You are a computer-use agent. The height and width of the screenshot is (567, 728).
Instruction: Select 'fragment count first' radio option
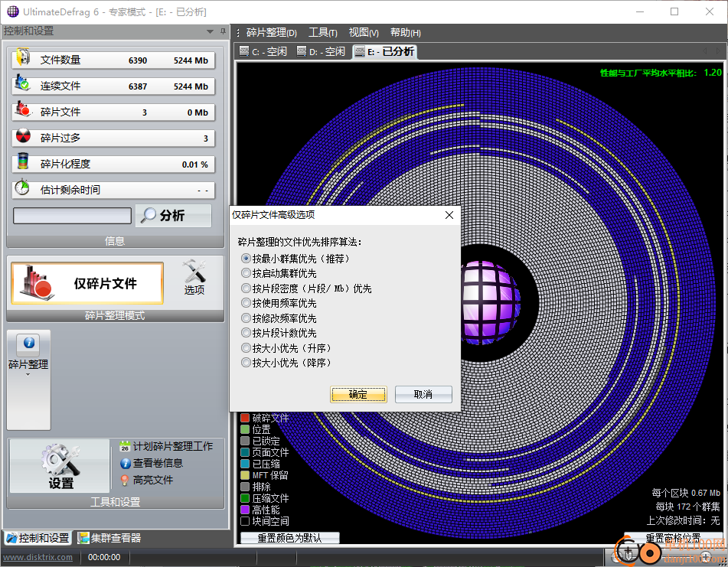(246, 333)
